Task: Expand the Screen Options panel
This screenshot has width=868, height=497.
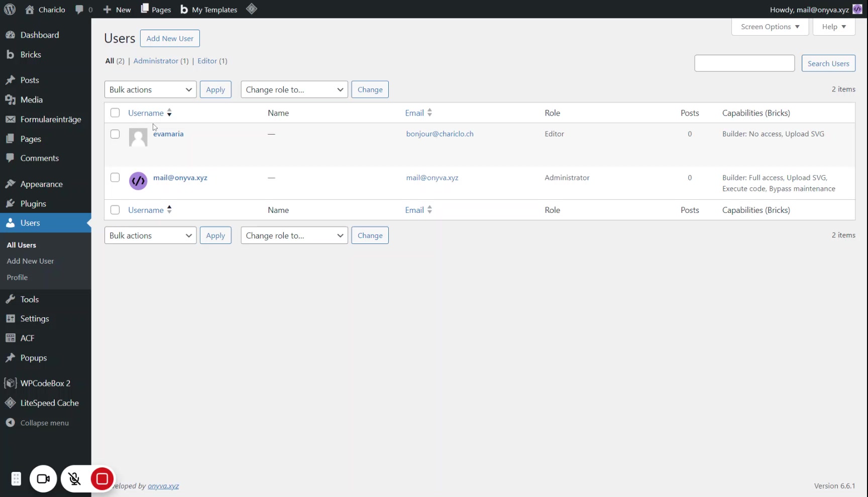Action: click(x=770, y=27)
